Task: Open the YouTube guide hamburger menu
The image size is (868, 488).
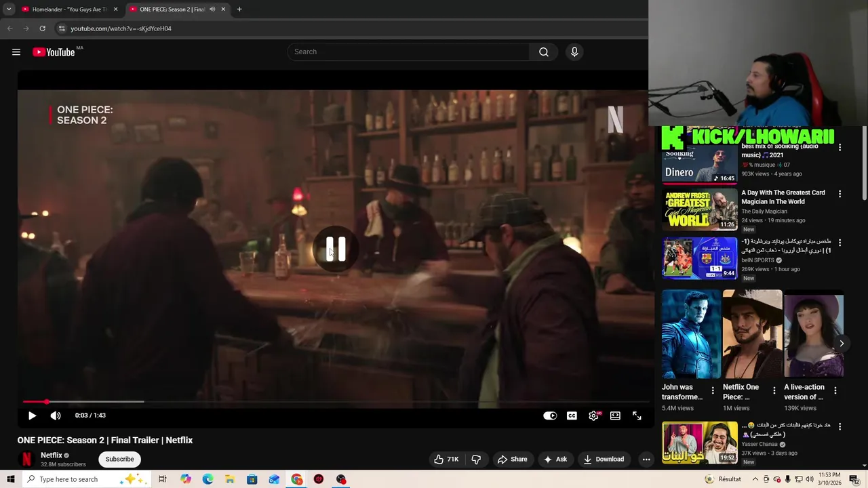Action: (16, 52)
